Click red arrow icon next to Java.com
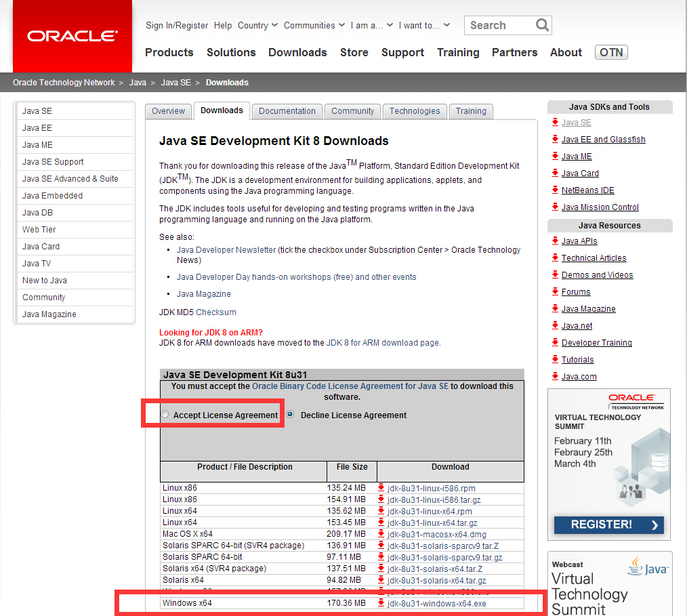Screen dimensions: 687x616 pos(555,376)
